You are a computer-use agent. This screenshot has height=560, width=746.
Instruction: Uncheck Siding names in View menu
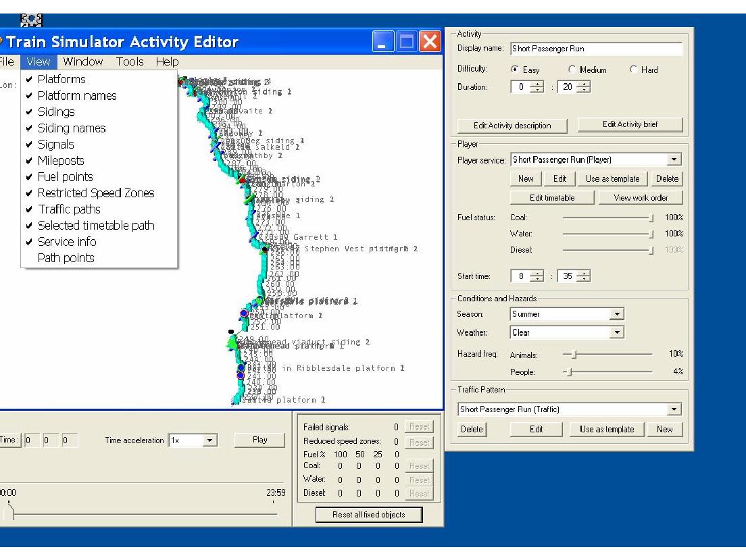(71, 128)
